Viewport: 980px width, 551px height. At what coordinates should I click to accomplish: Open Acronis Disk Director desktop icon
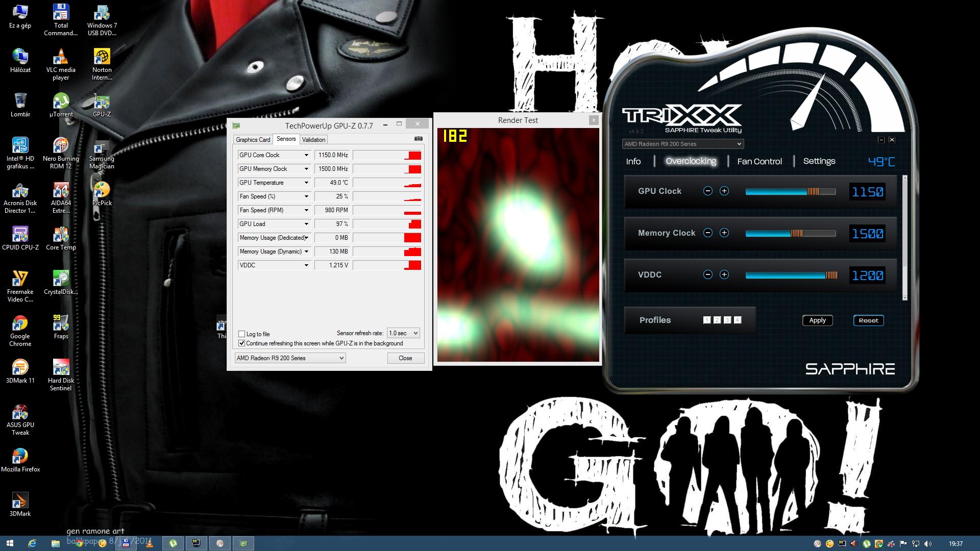[x=20, y=198]
